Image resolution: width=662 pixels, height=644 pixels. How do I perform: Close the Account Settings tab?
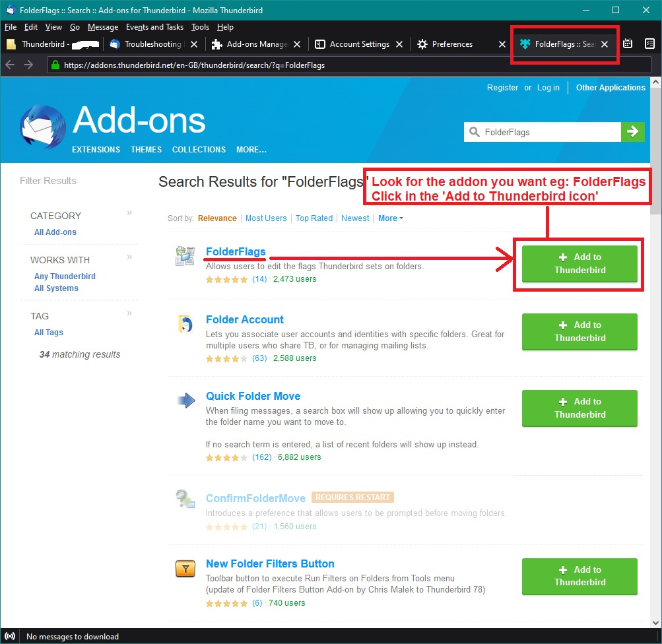point(399,44)
